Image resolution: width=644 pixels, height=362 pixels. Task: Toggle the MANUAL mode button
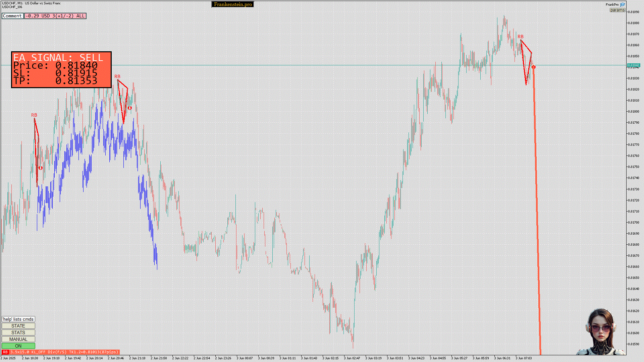(18, 339)
